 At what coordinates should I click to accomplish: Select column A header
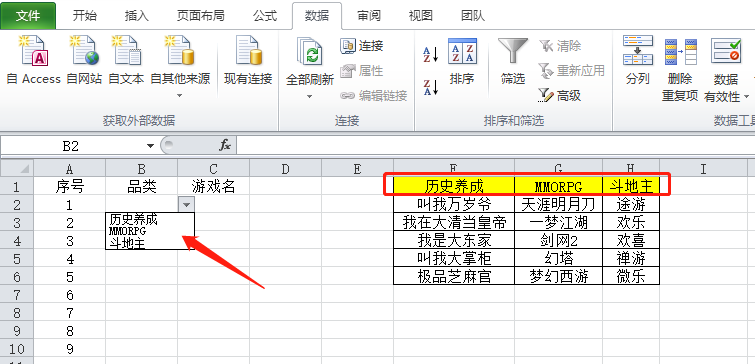pos(69,169)
